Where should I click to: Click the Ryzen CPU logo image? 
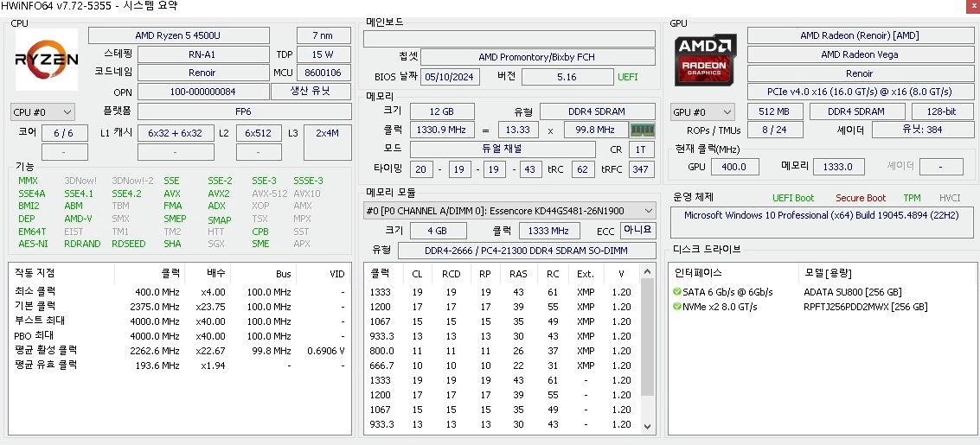(x=46, y=60)
